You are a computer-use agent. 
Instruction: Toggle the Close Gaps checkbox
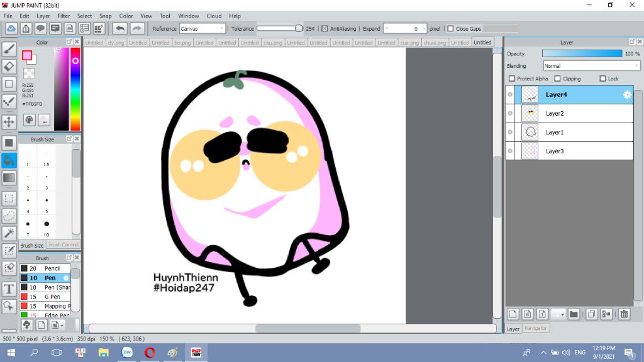point(450,28)
